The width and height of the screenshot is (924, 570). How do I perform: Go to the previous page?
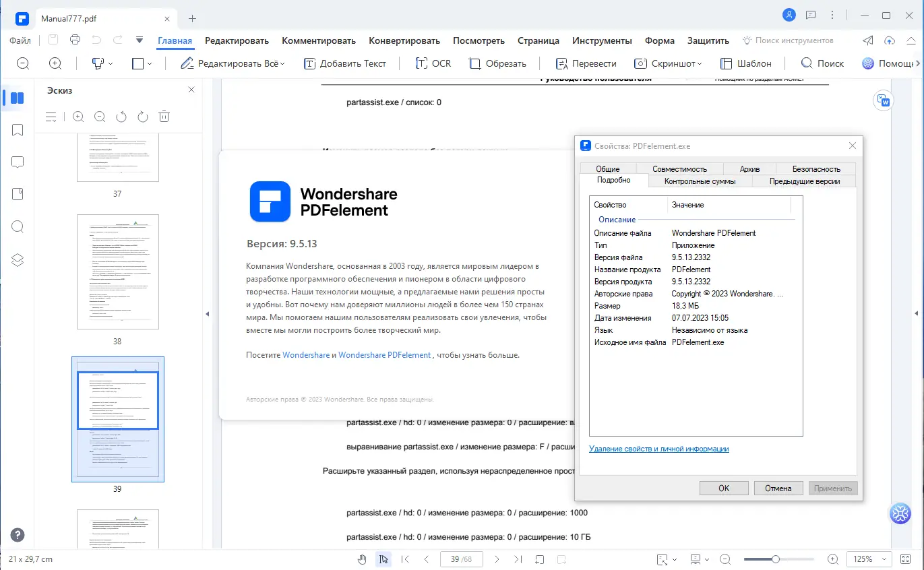click(x=427, y=559)
